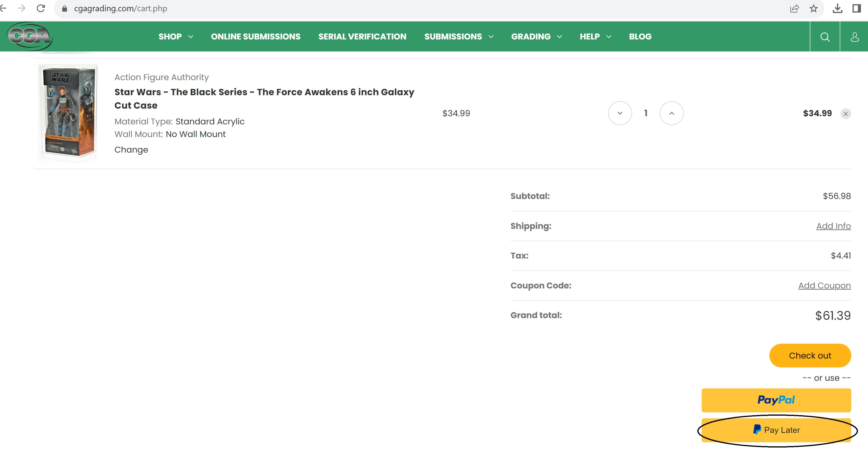868x464 pixels.
Task: Choose the PayPal Pay Later button
Action: (x=776, y=430)
